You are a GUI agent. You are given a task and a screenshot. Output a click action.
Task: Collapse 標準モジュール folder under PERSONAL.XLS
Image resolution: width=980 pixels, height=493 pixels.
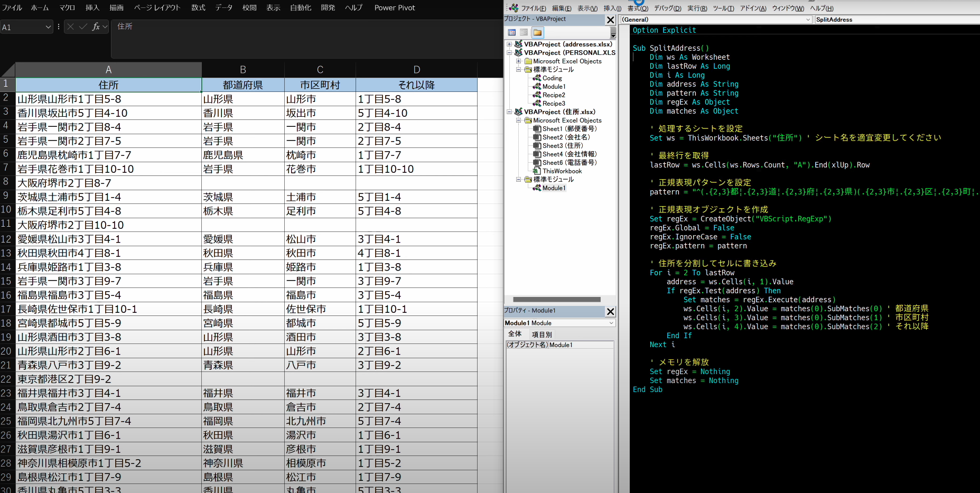tap(519, 70)
